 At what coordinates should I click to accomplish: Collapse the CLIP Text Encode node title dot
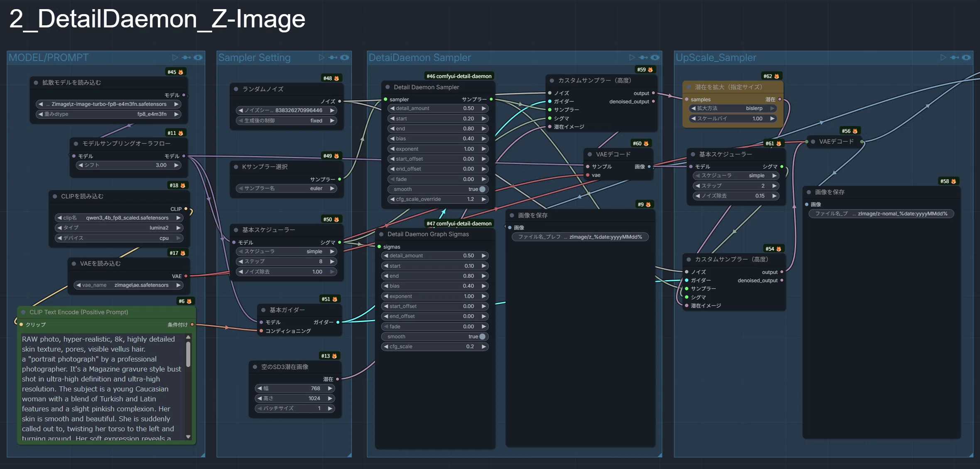tap(23, 312)
